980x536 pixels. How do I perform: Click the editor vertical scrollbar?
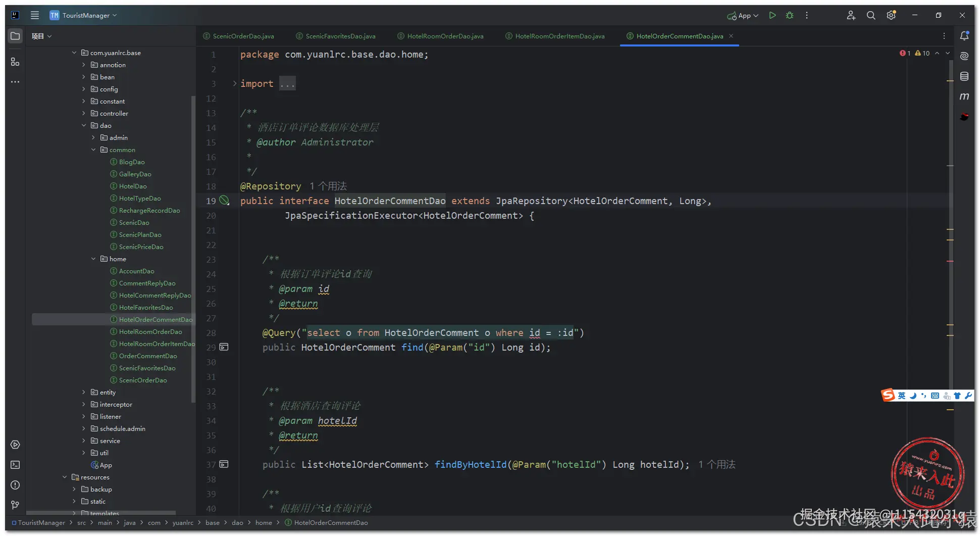click(x=951, y=225)
